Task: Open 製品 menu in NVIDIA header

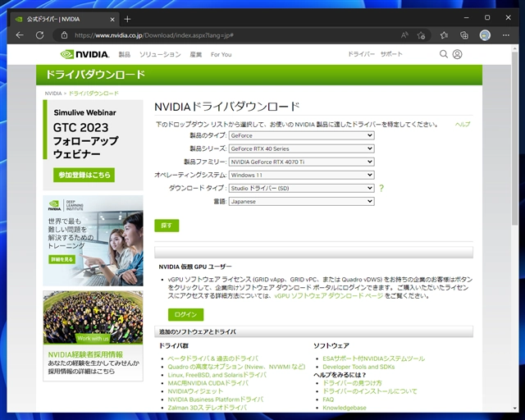Action: click(124, 54)
